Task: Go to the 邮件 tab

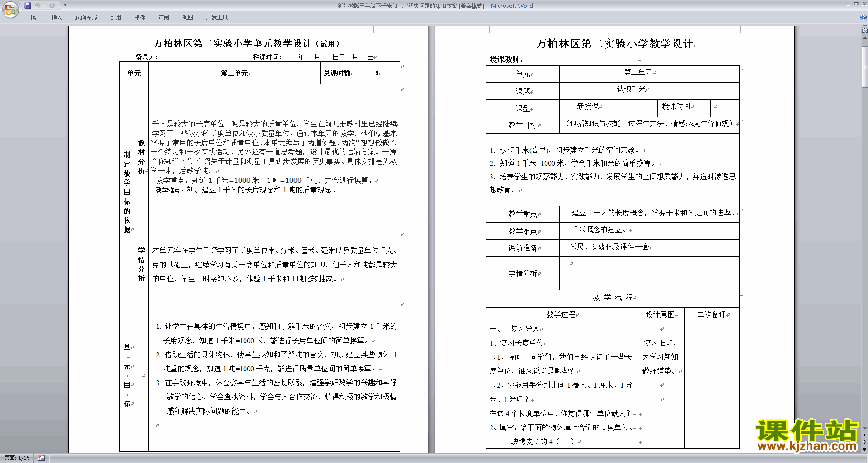Action: tap(140, 18)
